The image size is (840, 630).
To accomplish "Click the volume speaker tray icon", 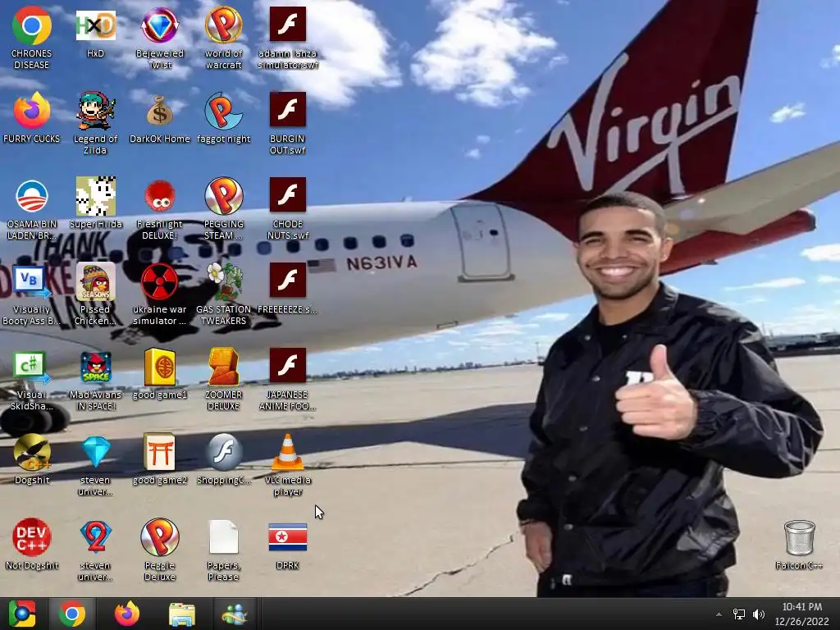I will [759, 614].
